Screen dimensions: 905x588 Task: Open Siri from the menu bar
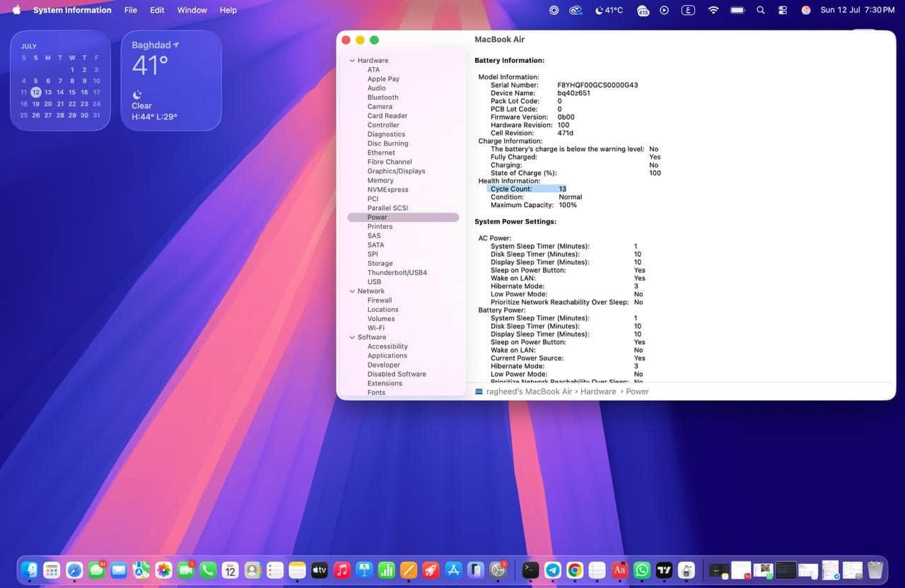pos(806,10)
